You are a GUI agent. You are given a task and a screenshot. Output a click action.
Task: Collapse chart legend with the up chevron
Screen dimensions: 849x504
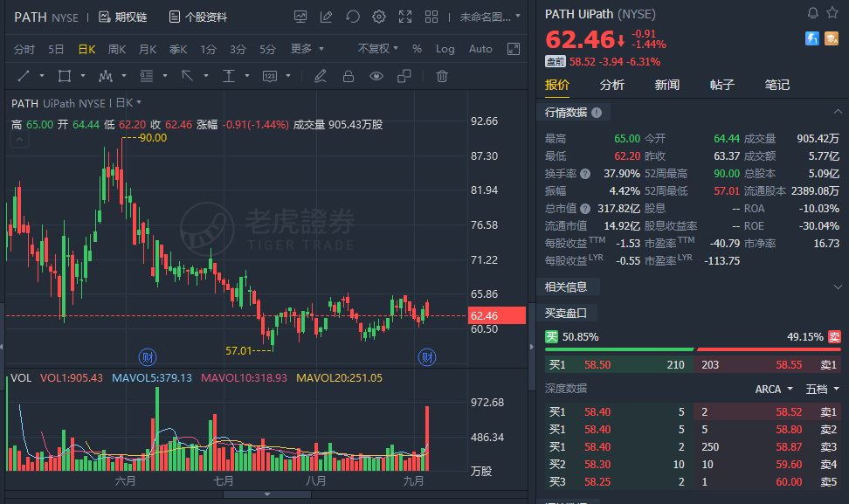click(19, 140)
